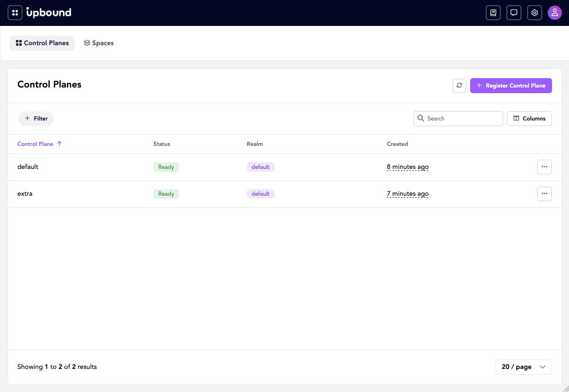Refresh the control planes list
The height and width of the screenshot is (392, 569).
point(459,86)
